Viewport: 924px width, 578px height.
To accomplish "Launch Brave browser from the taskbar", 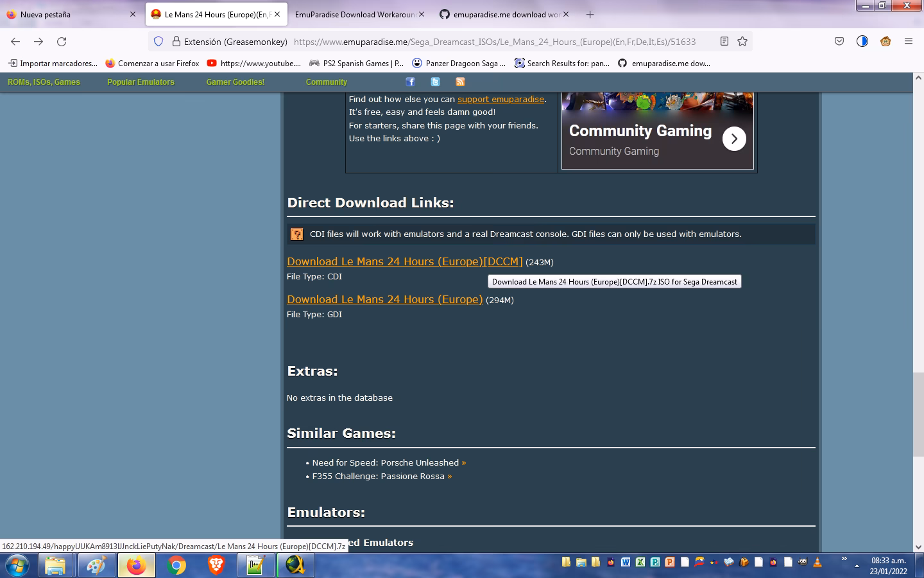I will point(216,565).
